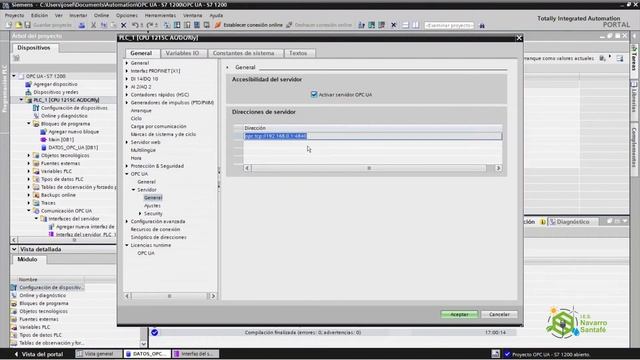This screenshot has width=640, height=360.
Task: Close the PLC_1 properties dialog
Action: [x=519, y=38]
